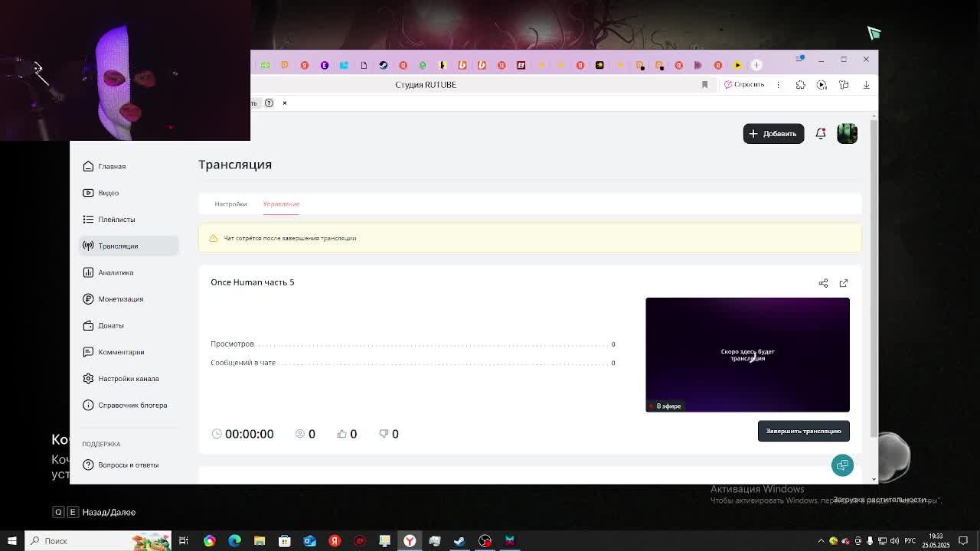Click the Спросить assistant button
The width and height of the screenshot is (980, 551).
[744, 85]
